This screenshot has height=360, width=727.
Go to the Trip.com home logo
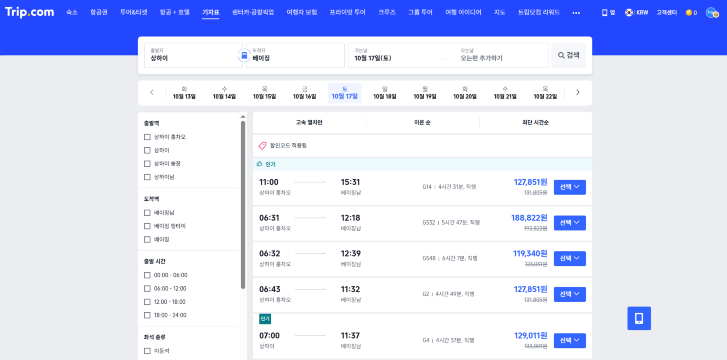click(x=29, y=13)
